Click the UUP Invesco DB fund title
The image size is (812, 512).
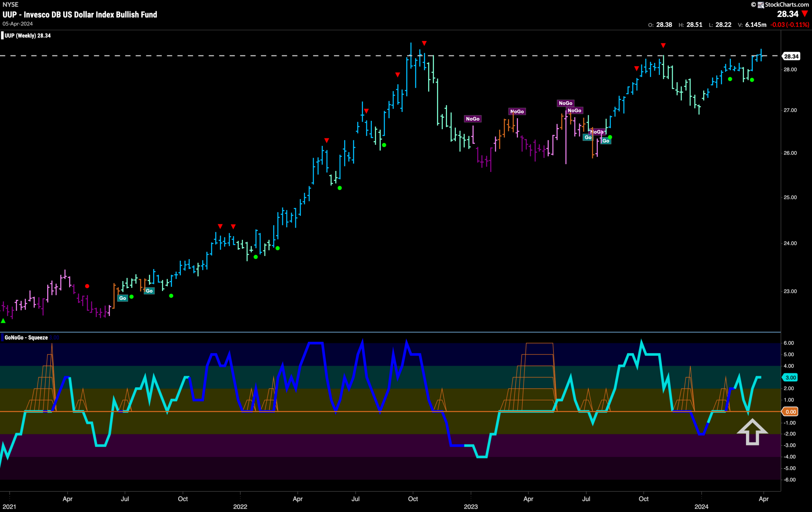pyautogui.click(x=80, y=15)
